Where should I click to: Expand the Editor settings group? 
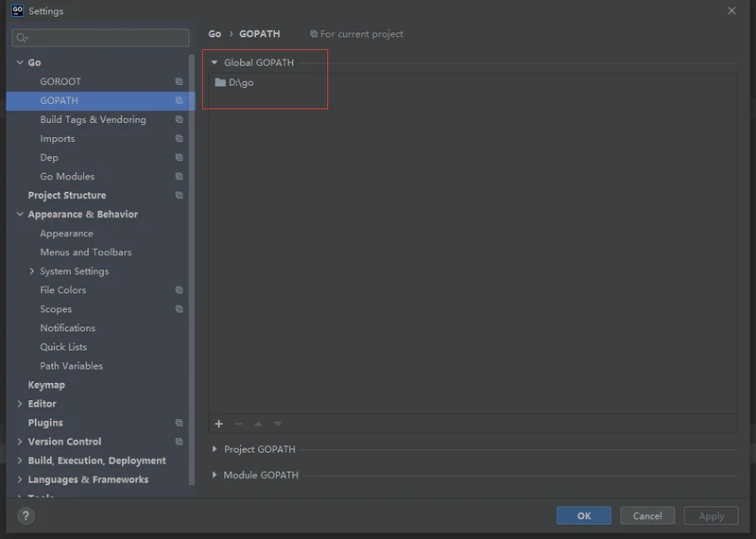(20, 404)
